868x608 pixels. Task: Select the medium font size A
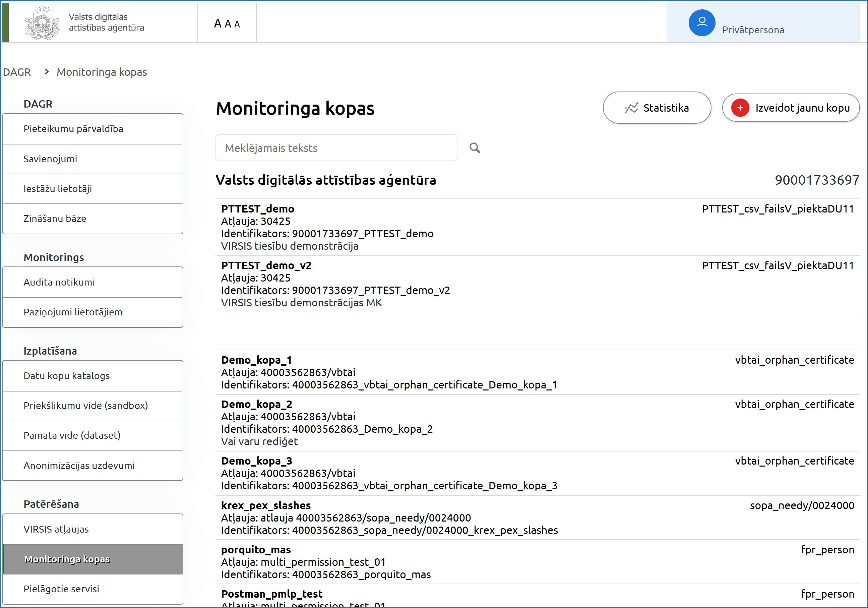(x=228, y=24)
